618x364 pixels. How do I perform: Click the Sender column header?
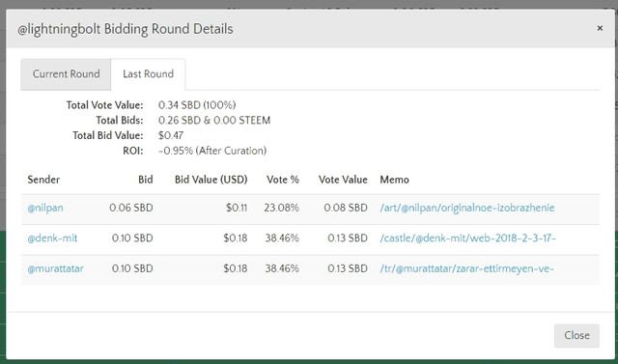tap(43, 180)
